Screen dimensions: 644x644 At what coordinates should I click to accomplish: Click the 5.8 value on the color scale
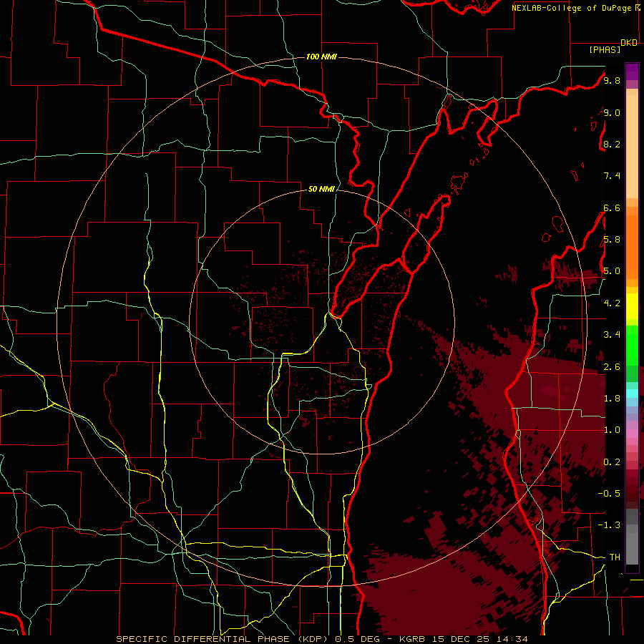(x=612, y=240)
